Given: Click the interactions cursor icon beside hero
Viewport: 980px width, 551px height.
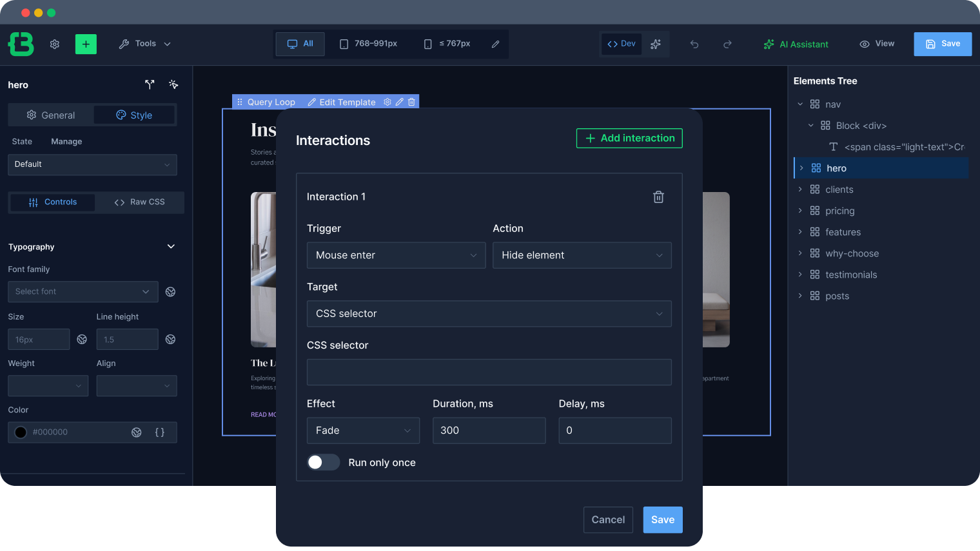Looking at the screenshot, I should [173, 84].
